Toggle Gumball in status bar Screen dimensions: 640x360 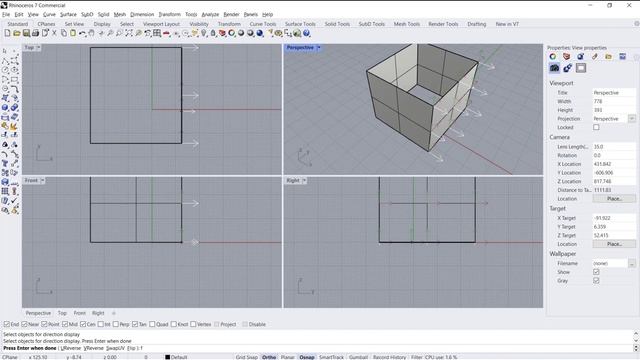(x=358, y=357)
